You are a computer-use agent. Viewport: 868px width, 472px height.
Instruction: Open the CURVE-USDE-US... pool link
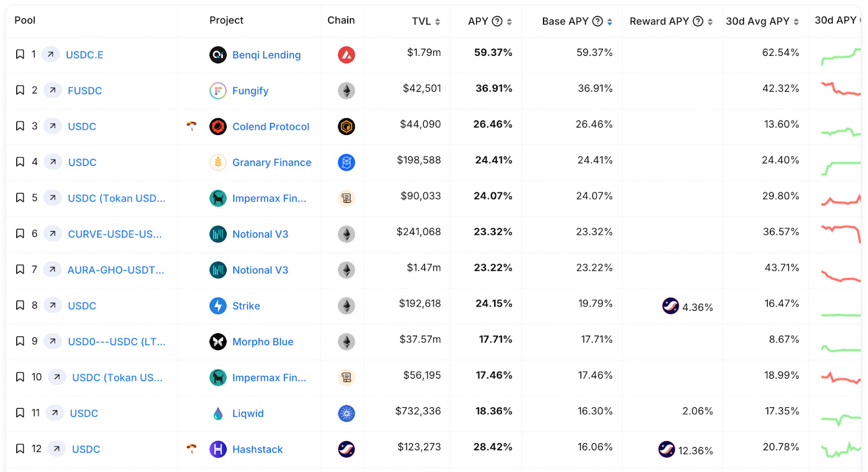click(114, 234)
